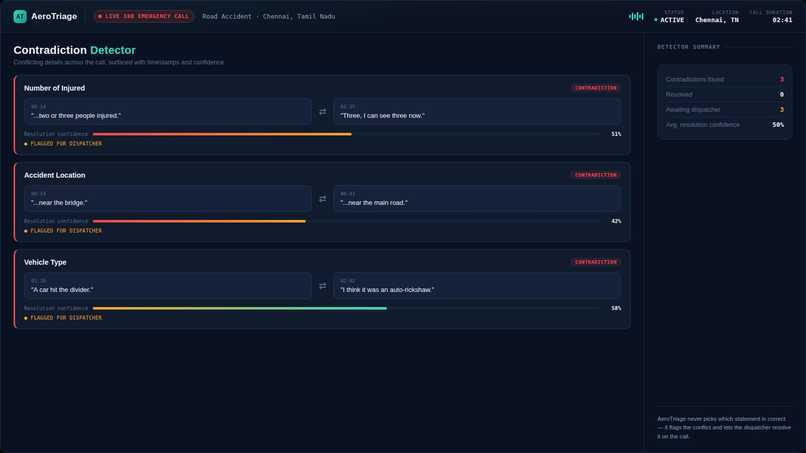Click Vehicle Type confidence bar
The height and width of the screenshot is (453, 806).
point(346,309)
